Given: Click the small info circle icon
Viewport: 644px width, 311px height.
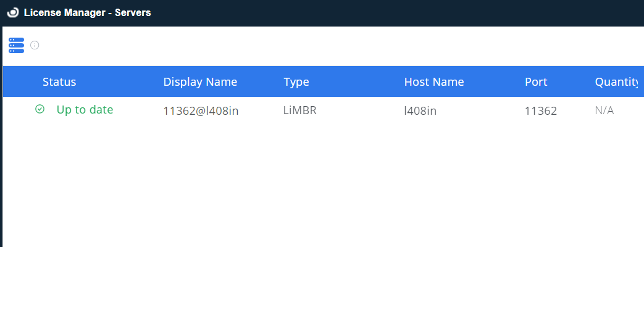Looking at the screenshot, I should click(35, 45).
